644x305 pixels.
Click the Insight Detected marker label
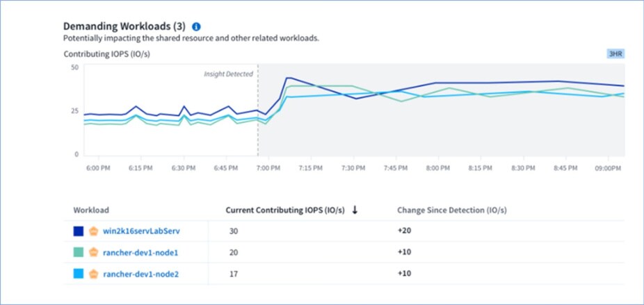228,74
